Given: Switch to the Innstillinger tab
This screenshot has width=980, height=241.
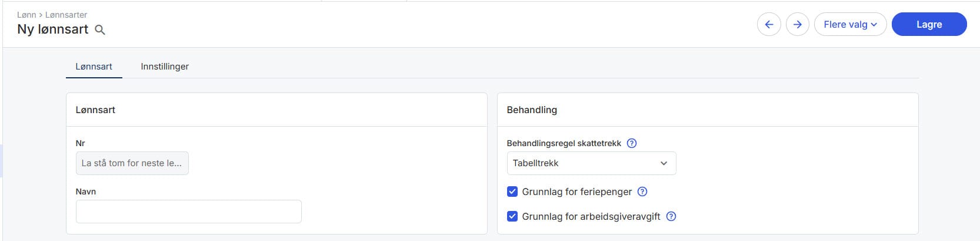Looking at the screenshot, I should 165,67.
